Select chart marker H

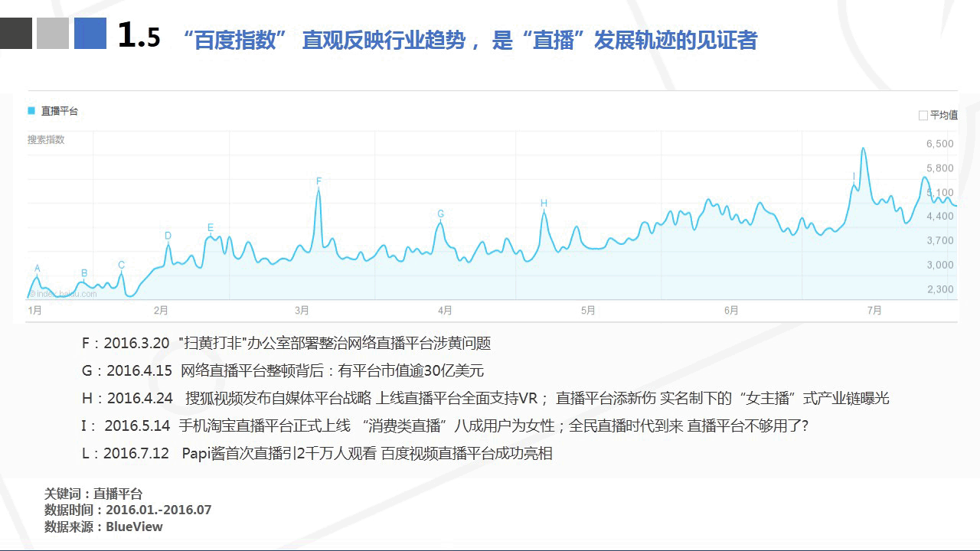544,204
